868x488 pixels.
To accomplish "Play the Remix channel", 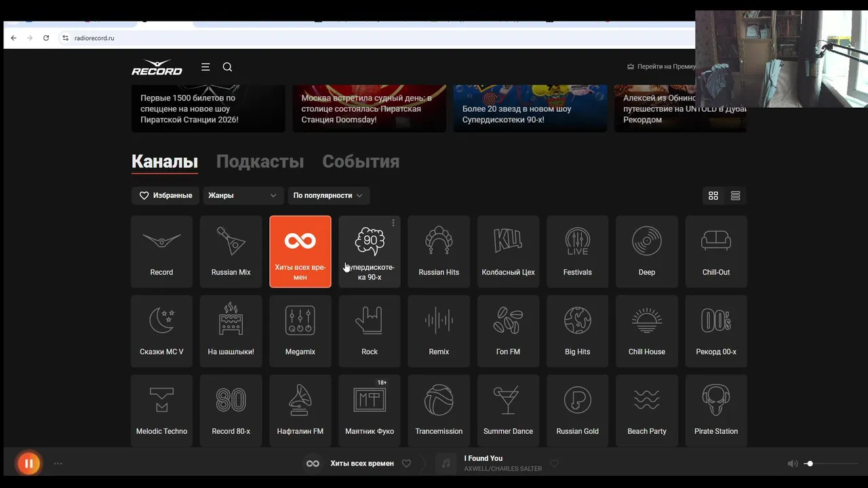I will (x=439, y=331).
